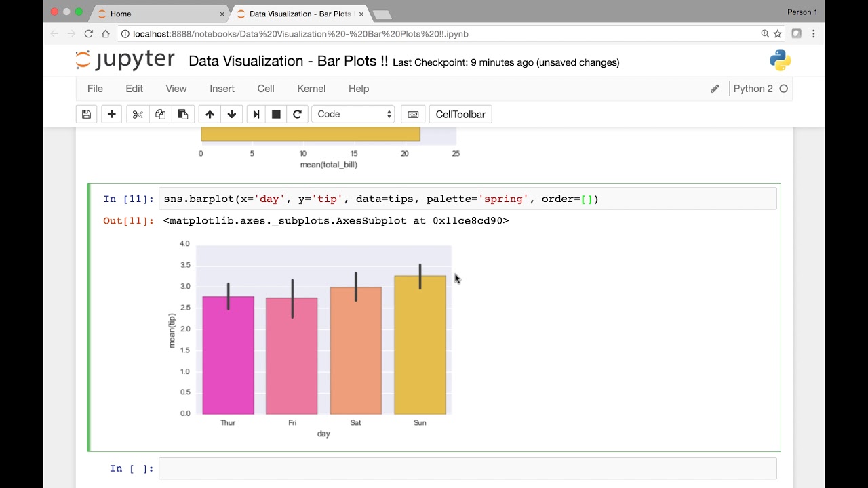Interrupt the kernel with stop icon
The width and height of the screenshot is (868, 488).
pos(276,114)
